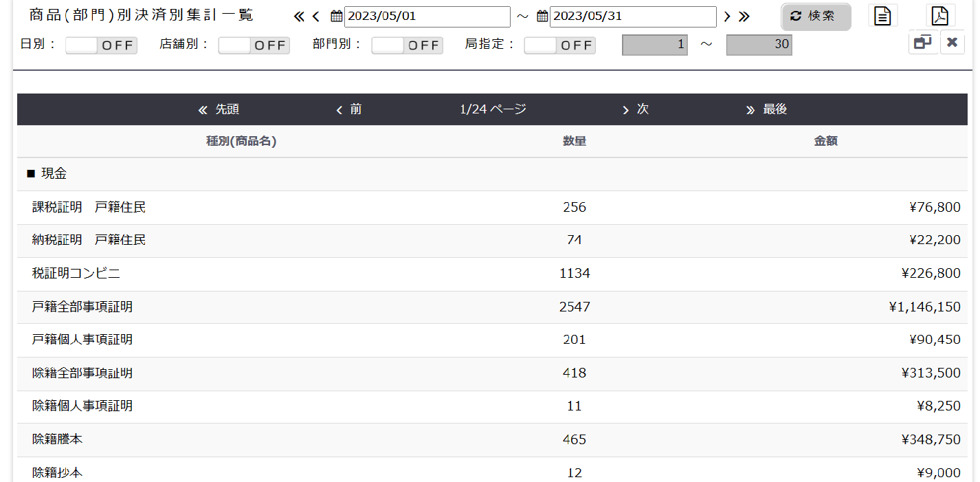The height and width of the screenshot is (482, 980).
Task: Click the single-right arrow after end date
Action: (727, 17)
